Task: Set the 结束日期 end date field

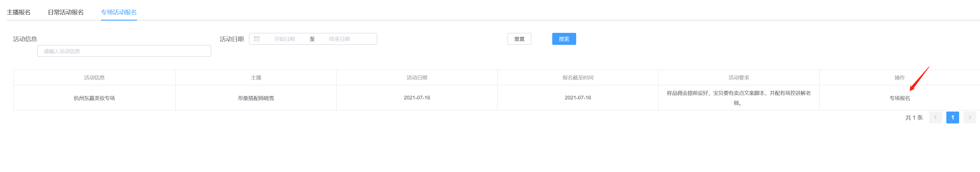Action: coord(339,39)
